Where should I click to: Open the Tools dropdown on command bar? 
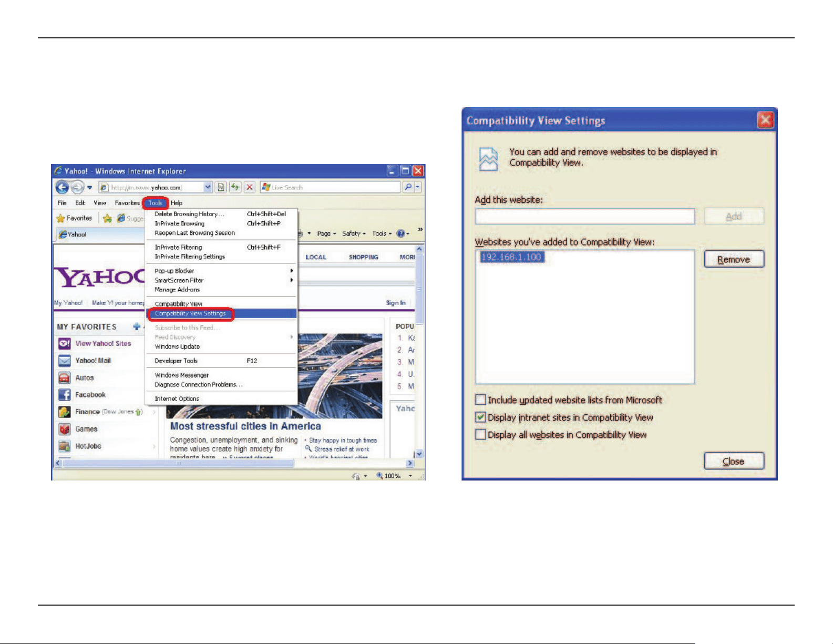point(382,234)
